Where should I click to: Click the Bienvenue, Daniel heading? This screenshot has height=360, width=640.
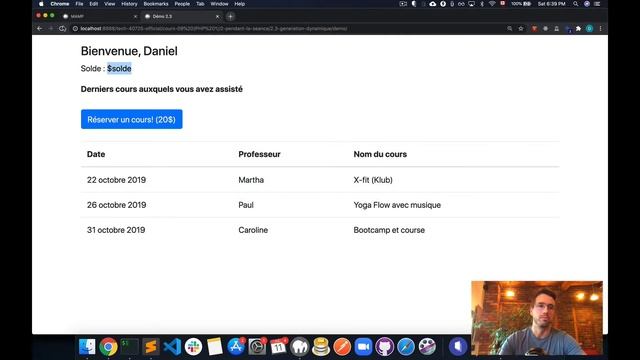(x=129, y=51)
